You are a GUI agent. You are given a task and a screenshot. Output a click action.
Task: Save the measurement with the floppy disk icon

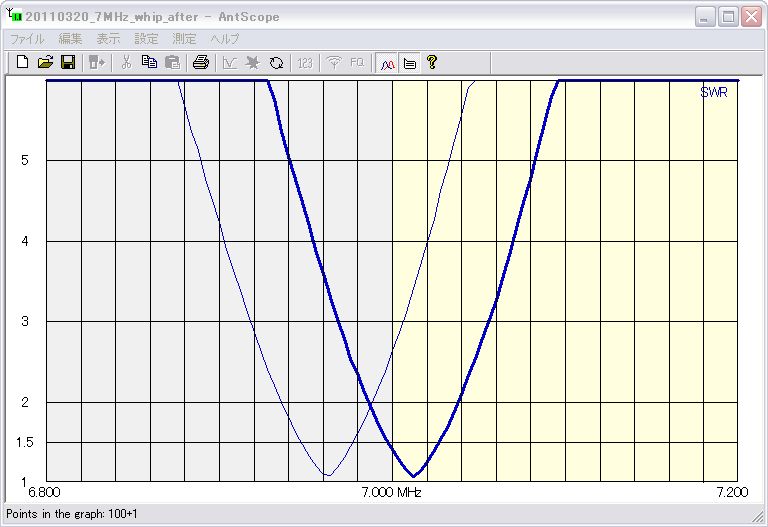(x=68, y=62)
